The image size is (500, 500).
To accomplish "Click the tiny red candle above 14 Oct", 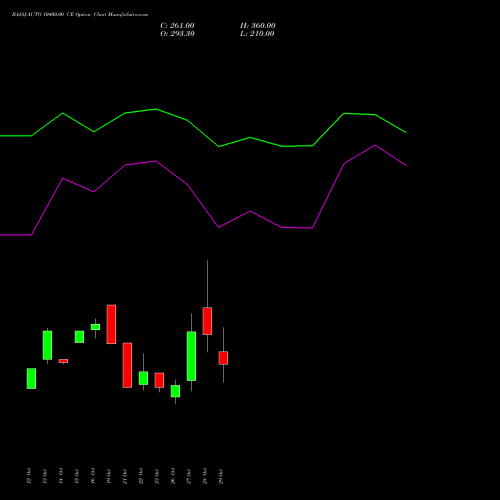I will click(63, 361).
